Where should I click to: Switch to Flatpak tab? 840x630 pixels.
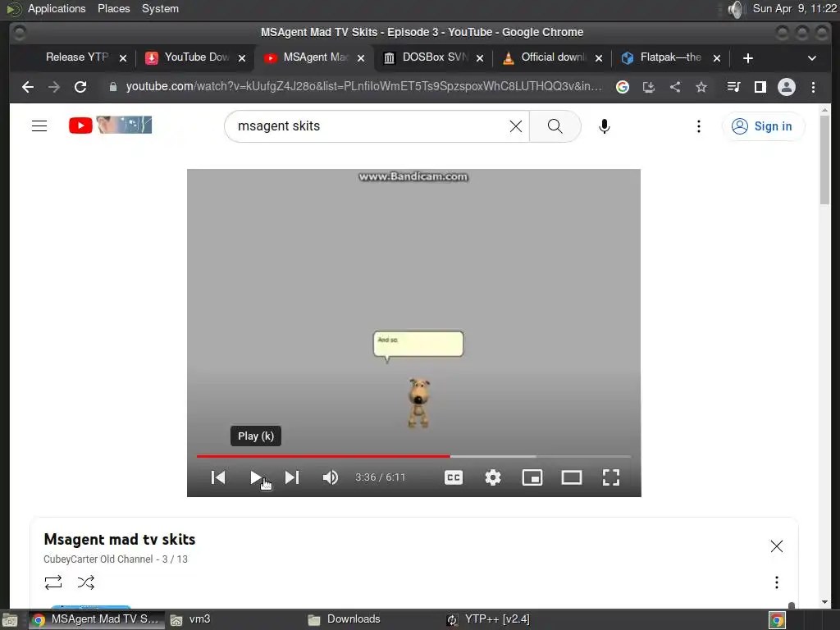pos(669,57)
